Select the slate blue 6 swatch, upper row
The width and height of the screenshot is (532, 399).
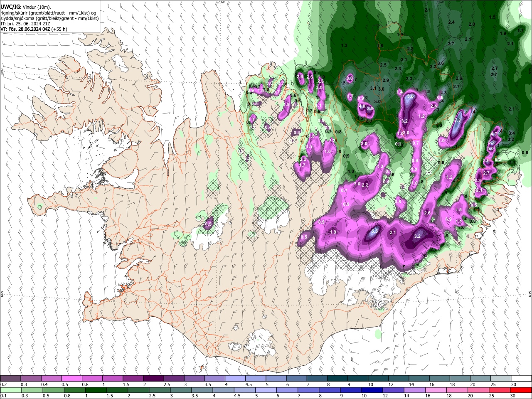(297, 379)
